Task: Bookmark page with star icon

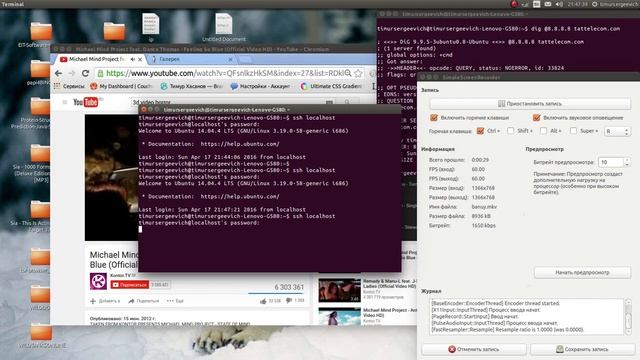Action: coord(358,73)
